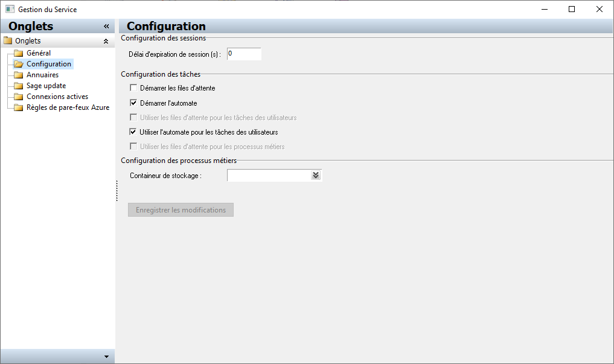Open the Containeur de stockage dropdown
The height and width of the screenshot is (364, 614).
tap(316, 175)
